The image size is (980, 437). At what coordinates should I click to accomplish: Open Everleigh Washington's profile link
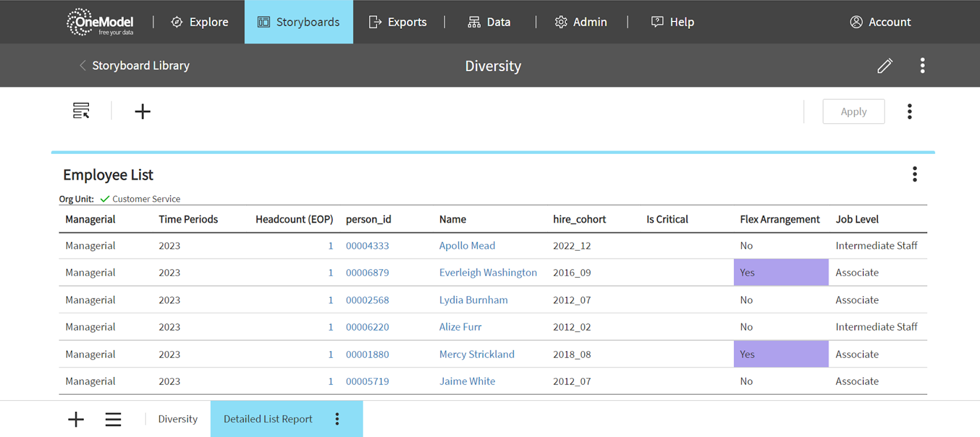click(x=488, y=273)
